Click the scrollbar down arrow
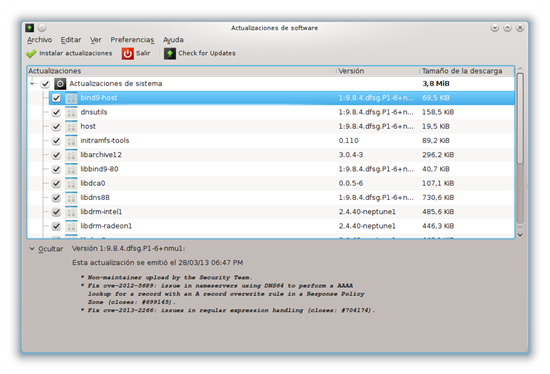 (x=520, y=235)
